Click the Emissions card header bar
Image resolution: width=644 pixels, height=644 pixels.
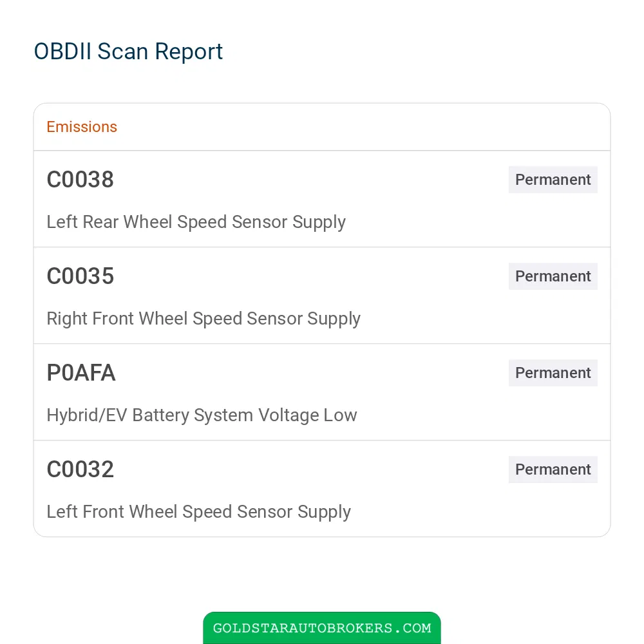[x=322, y=127]
